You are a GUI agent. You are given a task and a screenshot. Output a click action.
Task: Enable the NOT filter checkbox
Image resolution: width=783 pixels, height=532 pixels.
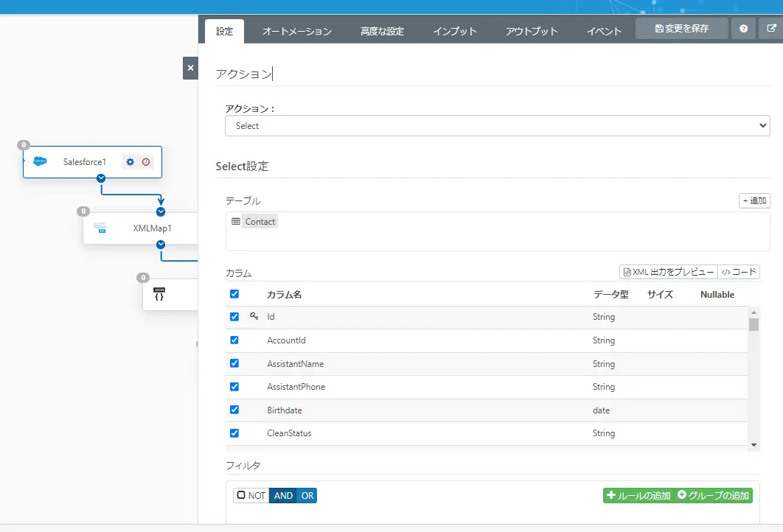[241, 495]
